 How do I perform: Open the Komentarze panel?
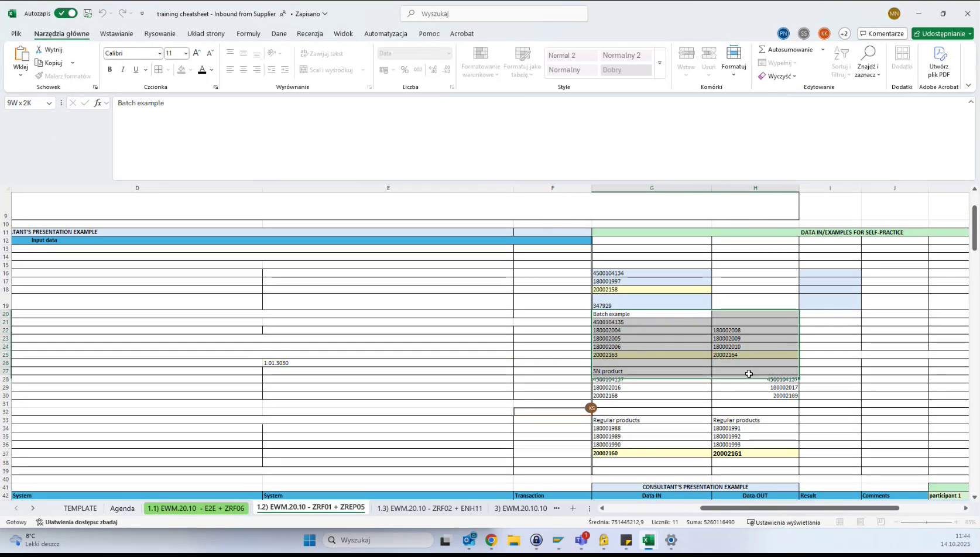coord(882,33)
